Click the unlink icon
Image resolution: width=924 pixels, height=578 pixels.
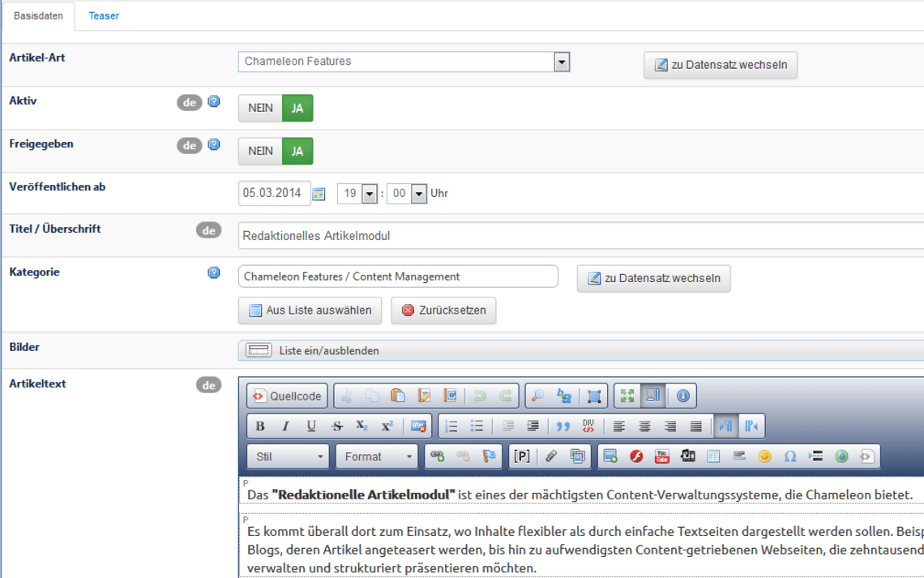pyautogui.click(x=463, y=456)
